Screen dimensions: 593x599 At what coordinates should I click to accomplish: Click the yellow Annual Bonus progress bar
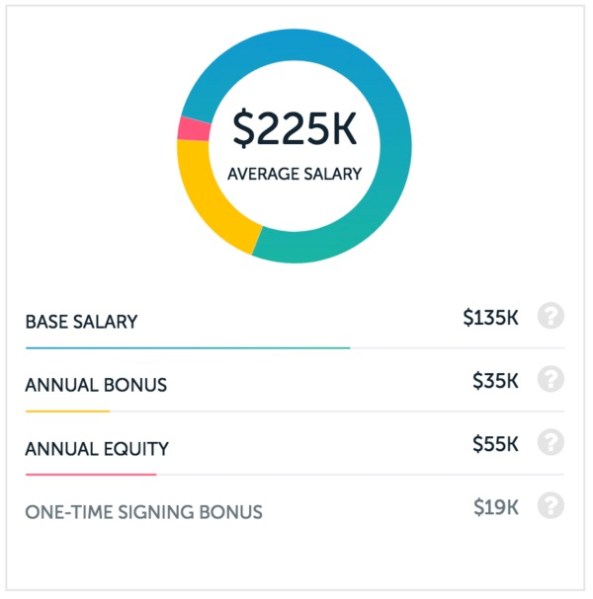(68, 411)
